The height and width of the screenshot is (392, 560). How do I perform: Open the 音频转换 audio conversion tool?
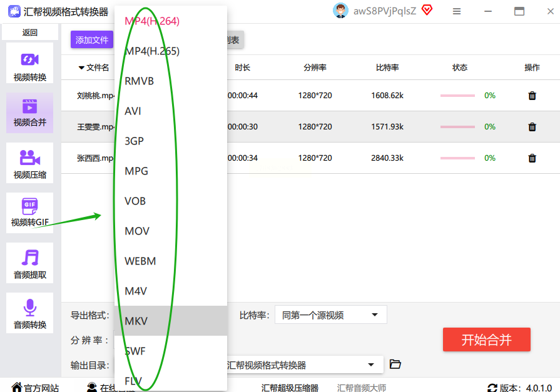29,313
